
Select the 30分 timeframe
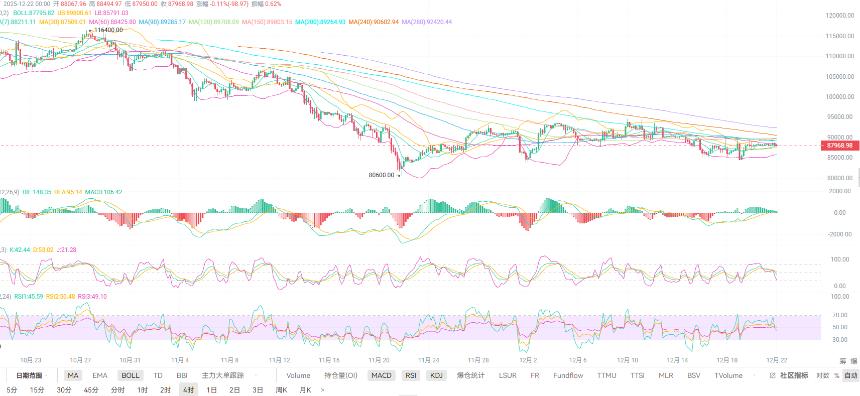(64, 390)
